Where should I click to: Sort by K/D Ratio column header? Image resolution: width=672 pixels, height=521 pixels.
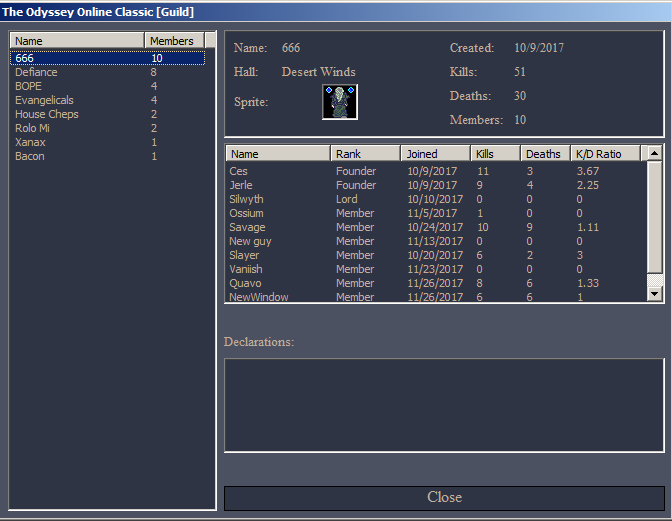[x=604, y=154]
